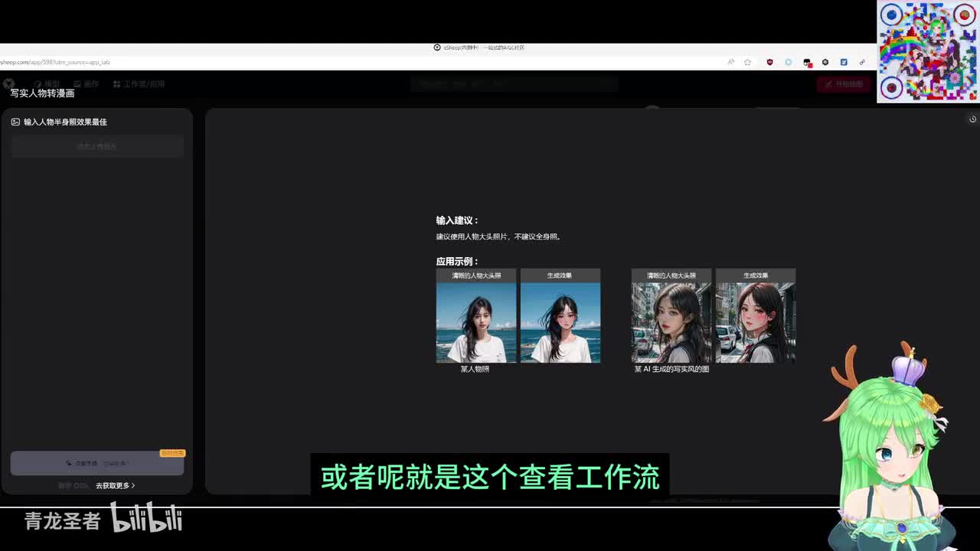
Task: Select the AI-generated realistic street photo thumbnail
Action: (x=671, y=322)
